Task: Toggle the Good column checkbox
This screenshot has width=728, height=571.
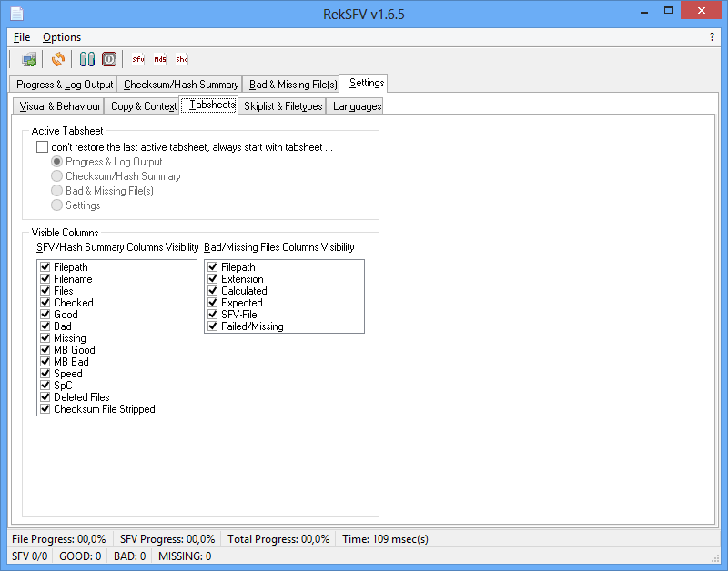Action: [45, 314]
